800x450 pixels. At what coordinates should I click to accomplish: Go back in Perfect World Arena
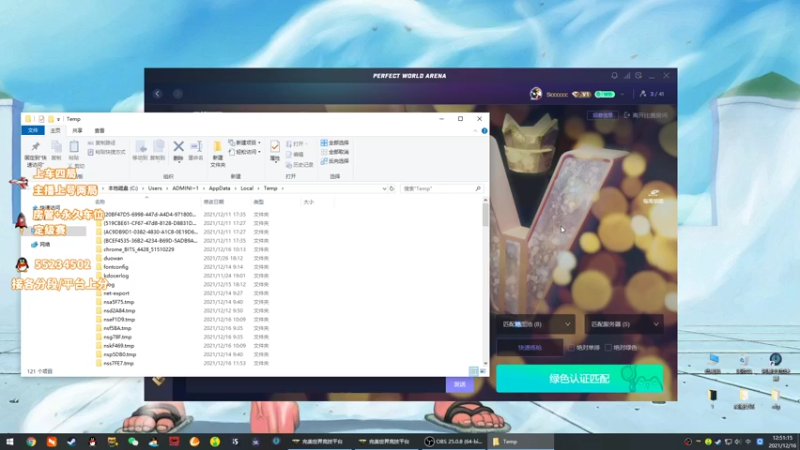158,94
